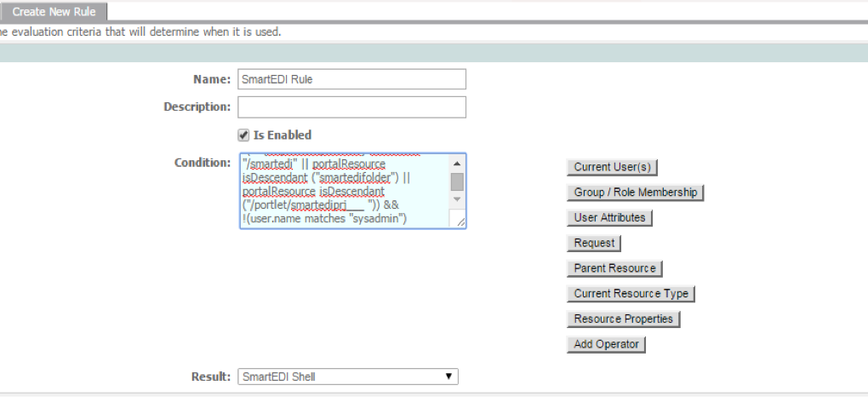
Task: Click the Current Resource Type button
Action: [631, 293]
